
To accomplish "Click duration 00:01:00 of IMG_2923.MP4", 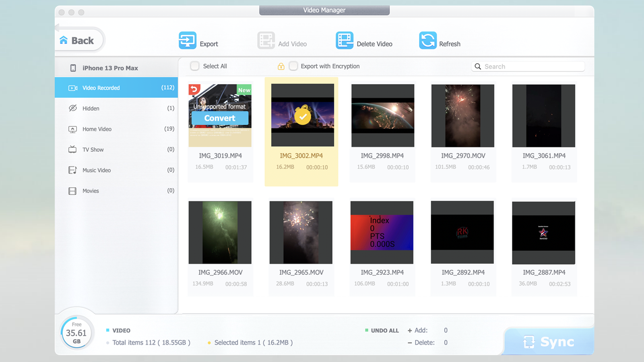I will (398, 284).
